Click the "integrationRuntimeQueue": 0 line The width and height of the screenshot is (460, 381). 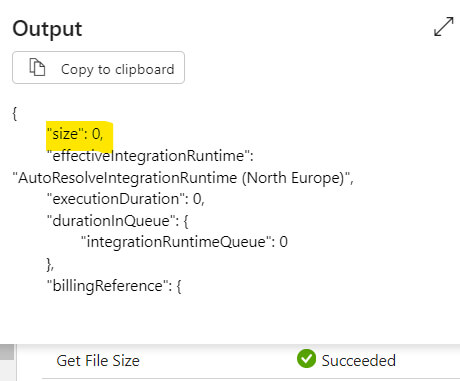[184, 242]
